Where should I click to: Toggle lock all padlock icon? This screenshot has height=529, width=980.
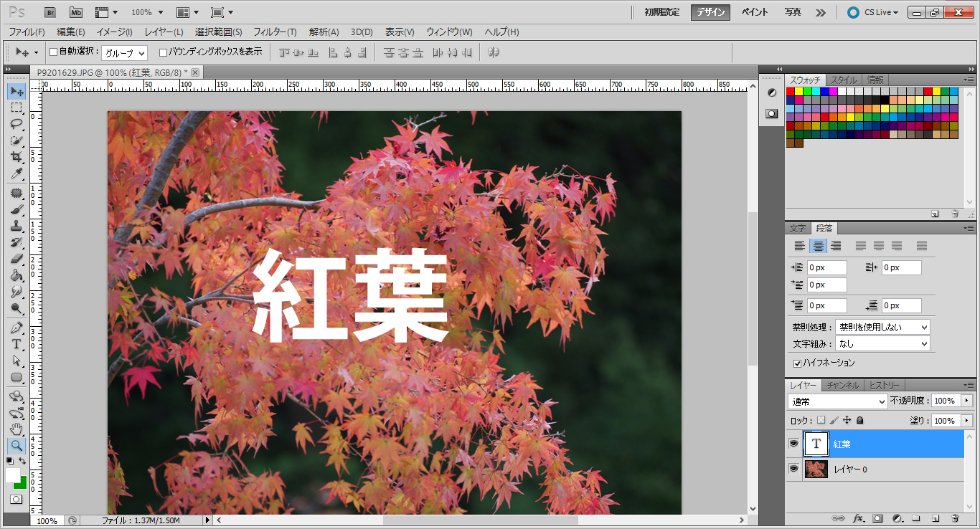click(x=860, y=420)
